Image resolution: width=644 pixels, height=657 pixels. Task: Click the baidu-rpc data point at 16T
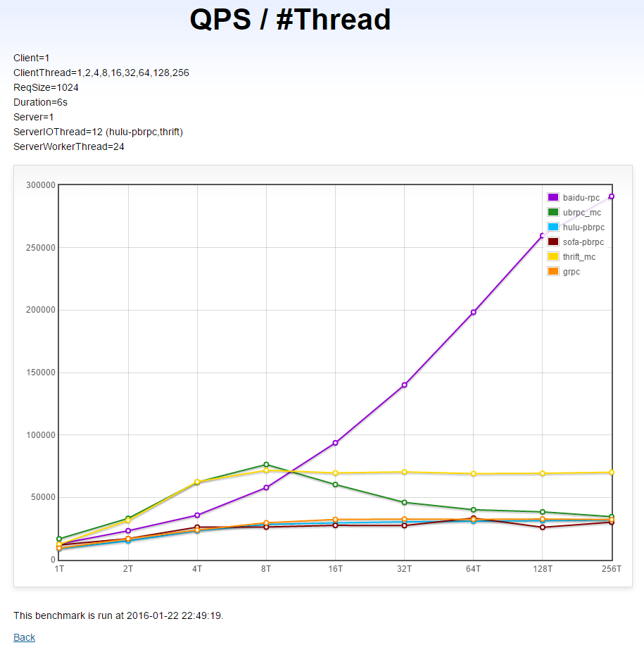[x=336, y=443]
